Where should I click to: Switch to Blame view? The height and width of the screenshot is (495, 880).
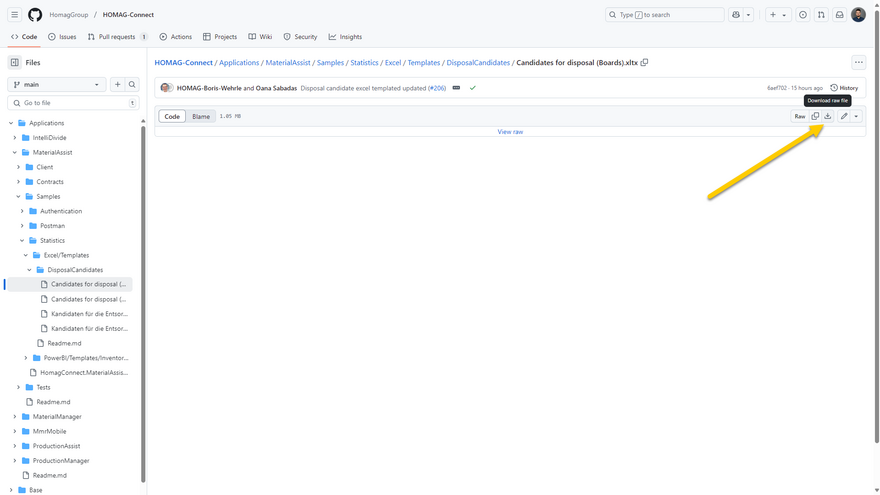tap(201, 116)
